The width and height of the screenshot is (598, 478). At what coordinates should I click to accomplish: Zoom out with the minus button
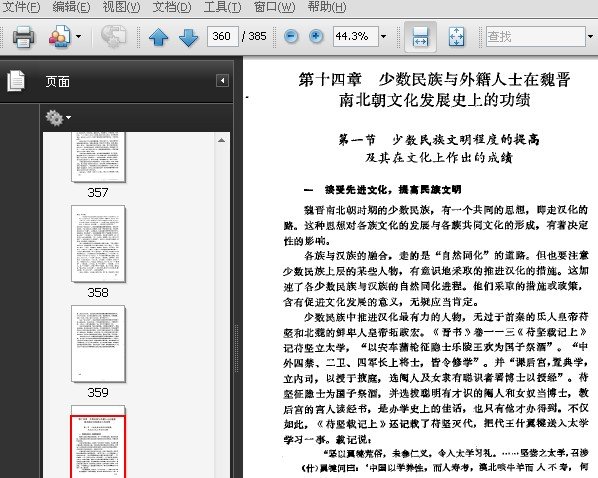click(x=291, y=37)
